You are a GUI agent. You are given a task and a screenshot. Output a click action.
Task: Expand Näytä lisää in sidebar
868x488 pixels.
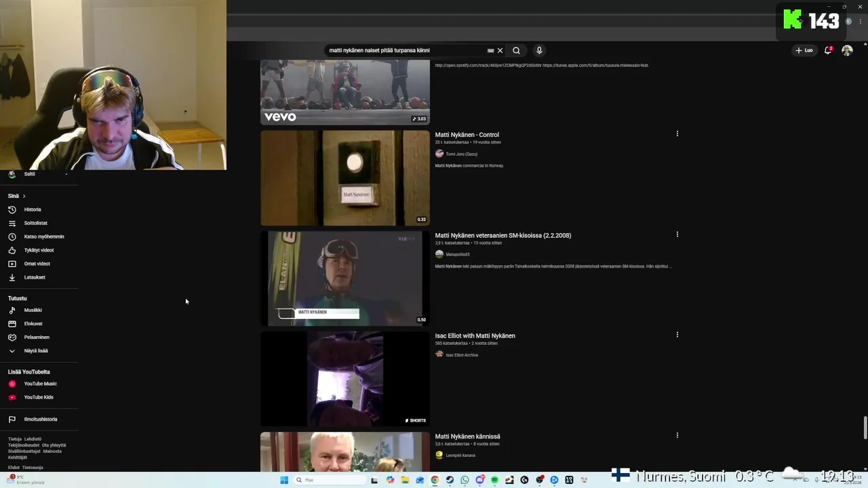click(36, 350)
